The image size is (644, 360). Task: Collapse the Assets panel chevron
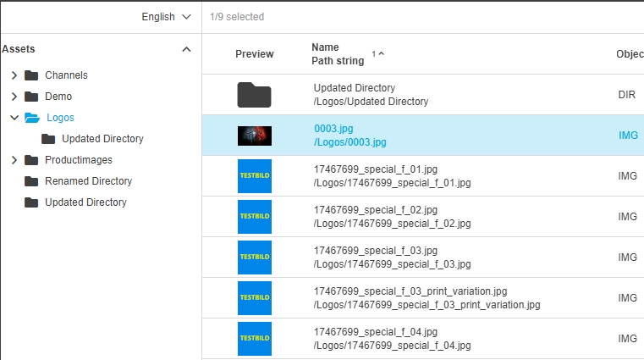coord(186,49)
